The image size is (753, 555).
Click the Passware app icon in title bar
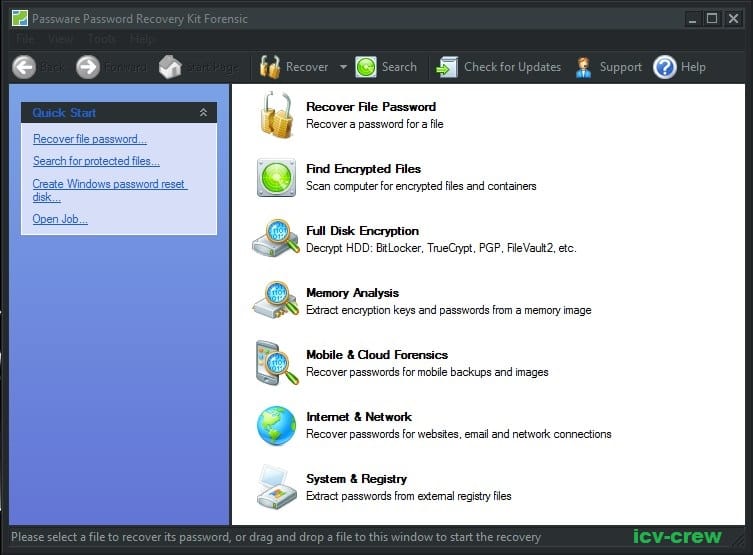point(20,18)
